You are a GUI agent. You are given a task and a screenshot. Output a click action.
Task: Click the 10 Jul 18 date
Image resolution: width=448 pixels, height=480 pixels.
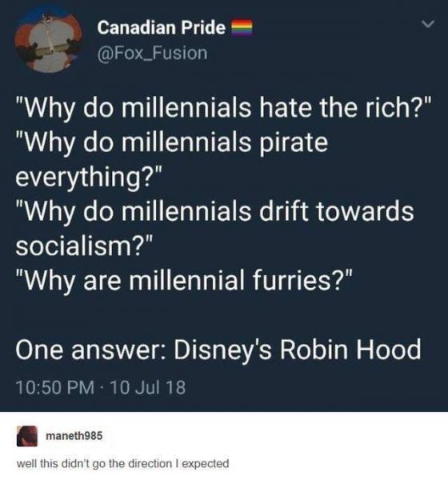[x=147, y=387]
